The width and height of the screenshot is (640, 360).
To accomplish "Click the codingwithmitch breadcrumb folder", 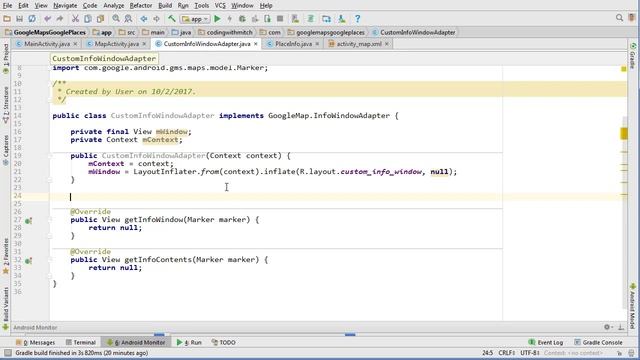I will (x=225, y=32).
